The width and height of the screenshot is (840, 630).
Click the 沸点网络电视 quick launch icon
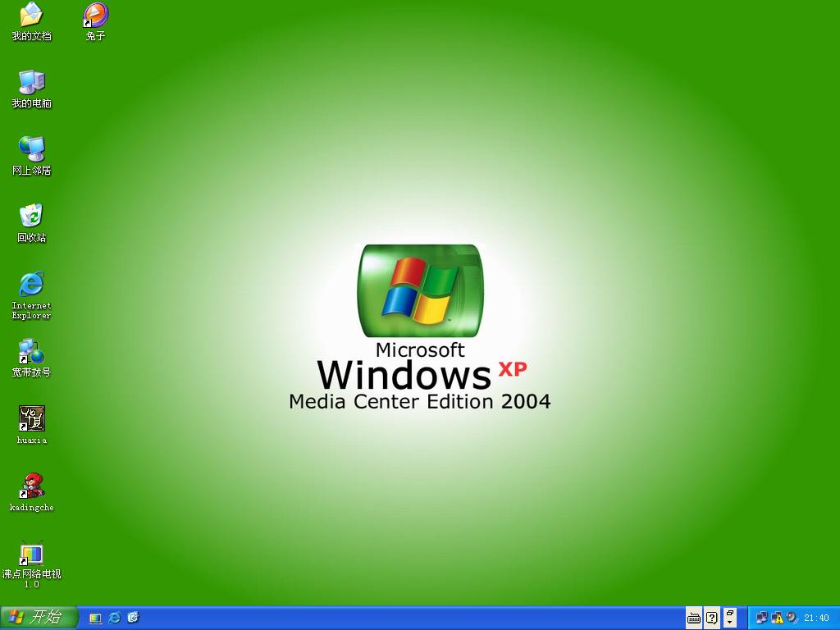95,619
